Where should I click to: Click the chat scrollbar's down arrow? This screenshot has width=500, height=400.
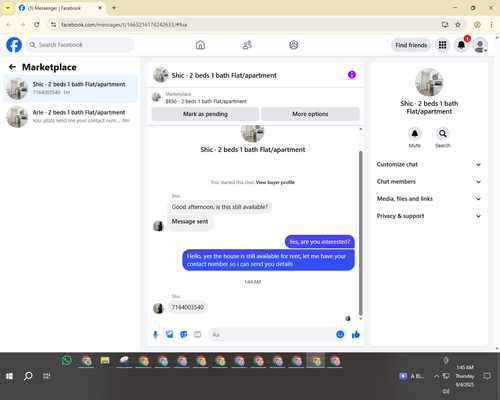pos(360,319)
